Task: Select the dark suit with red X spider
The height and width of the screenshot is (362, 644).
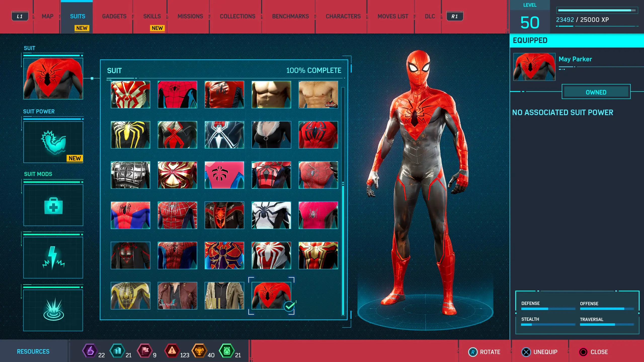Action: pos(177,135)
